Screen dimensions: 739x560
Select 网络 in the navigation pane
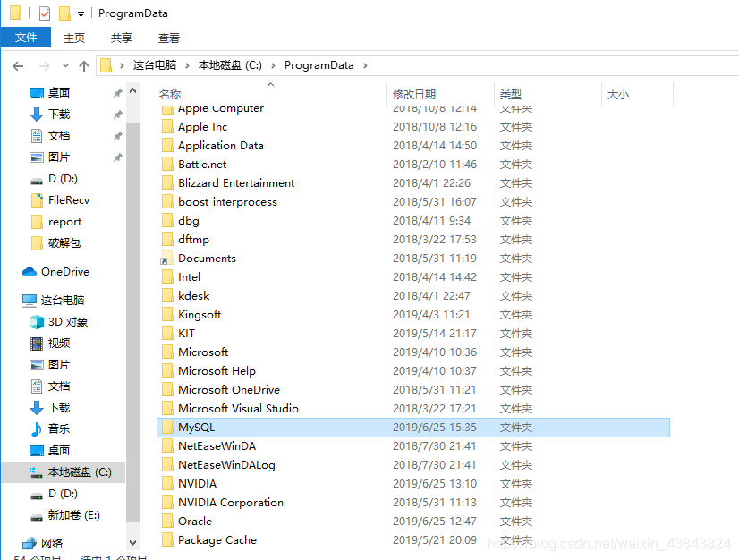(51, 544)
